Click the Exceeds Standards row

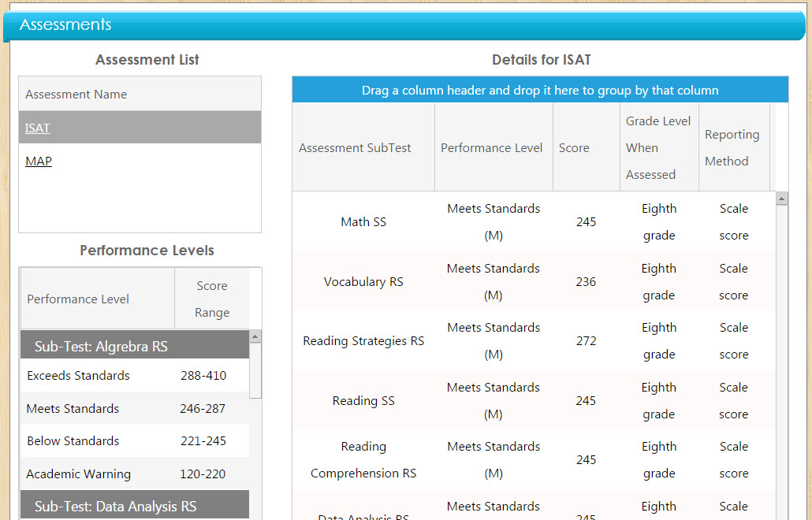coord(135,375)
